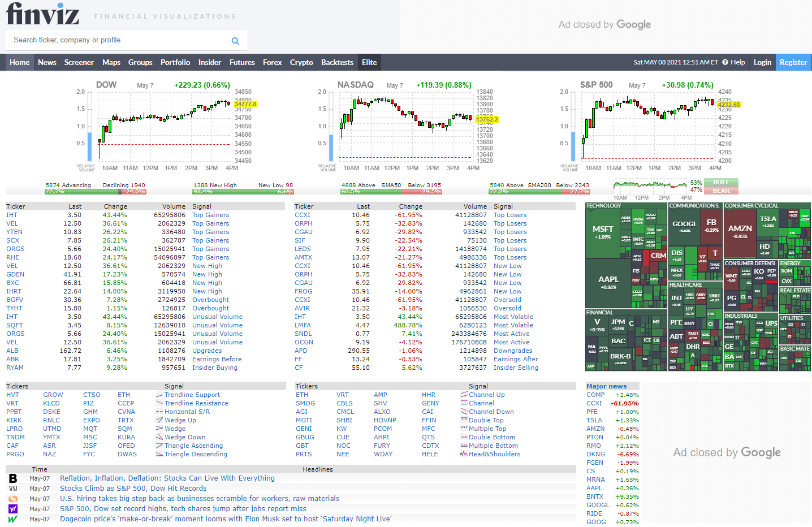Click the New High/New Low bar
This screenshot has width=812, height=527.
(243, 192)
